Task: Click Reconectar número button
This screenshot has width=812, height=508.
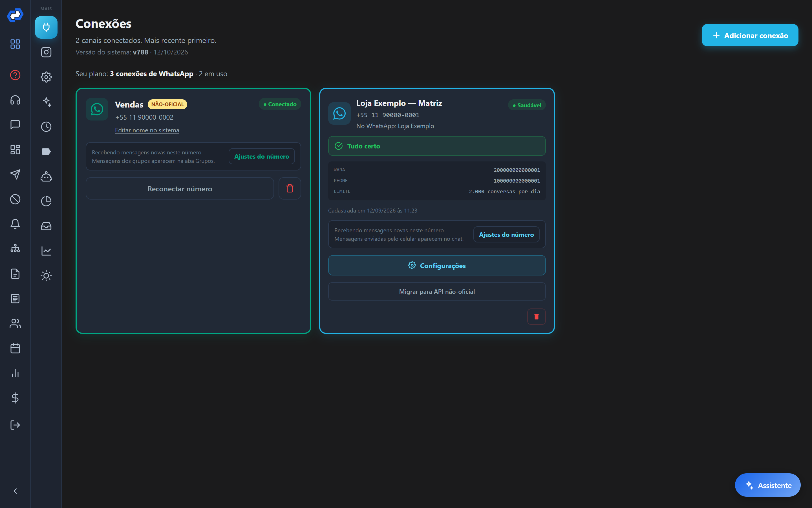Action: click(180, 189)
